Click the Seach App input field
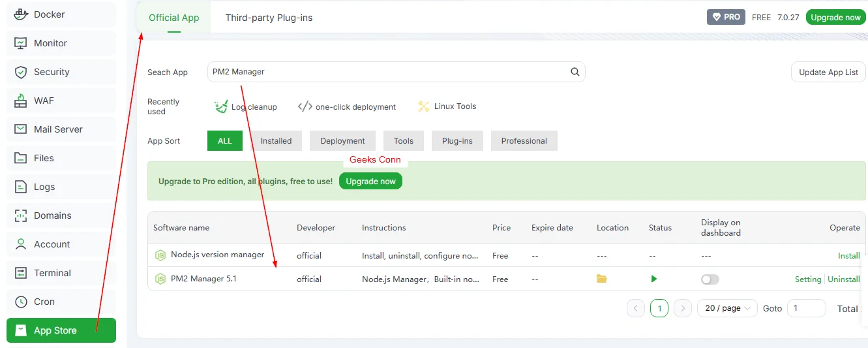Image resolution: width=868 pixels, height=348 pixels. coord(396,72)
